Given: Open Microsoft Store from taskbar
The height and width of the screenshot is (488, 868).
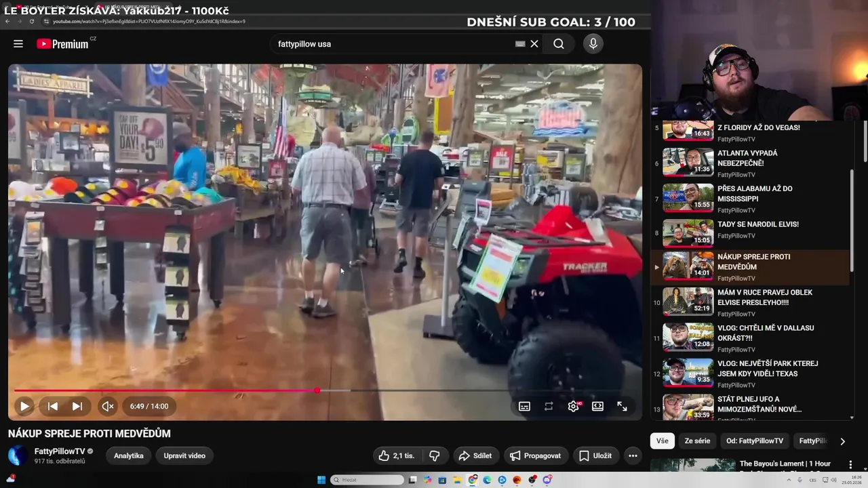Looking at the screenshot, I should tap(442, 480).
